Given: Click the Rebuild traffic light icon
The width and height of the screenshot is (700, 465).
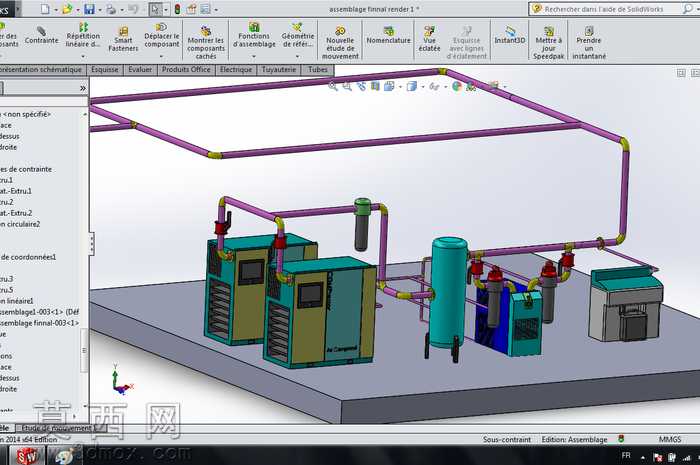Looking at the screenshot, I should [x=177, y=9].
